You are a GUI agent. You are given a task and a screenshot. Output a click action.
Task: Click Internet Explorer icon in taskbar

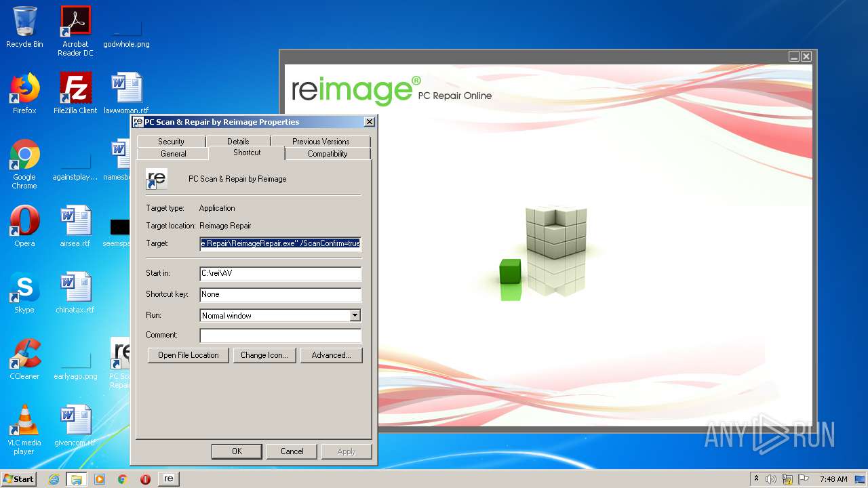pyautogui.click(x=54, y=479)
